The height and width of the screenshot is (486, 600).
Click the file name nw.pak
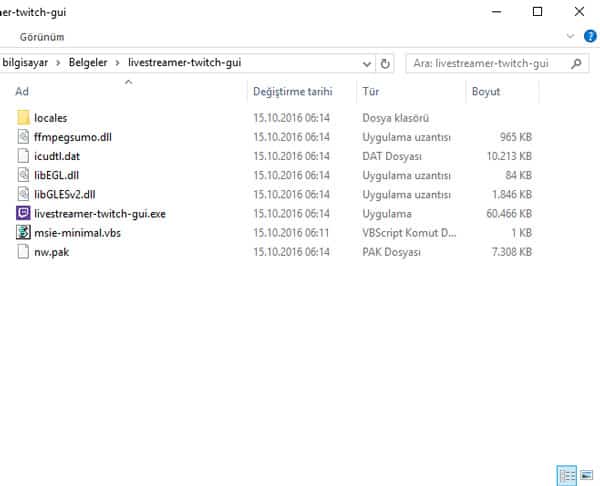tap(52, 252)
